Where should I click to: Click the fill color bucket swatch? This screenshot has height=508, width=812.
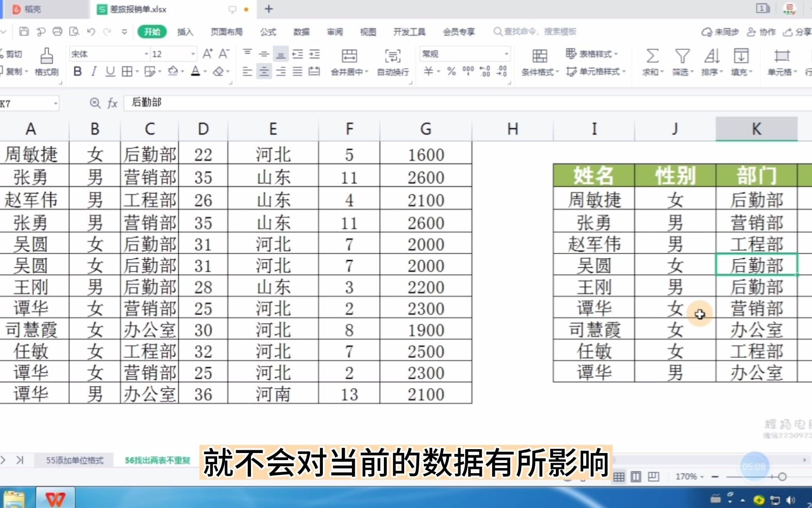coord(173,71)
